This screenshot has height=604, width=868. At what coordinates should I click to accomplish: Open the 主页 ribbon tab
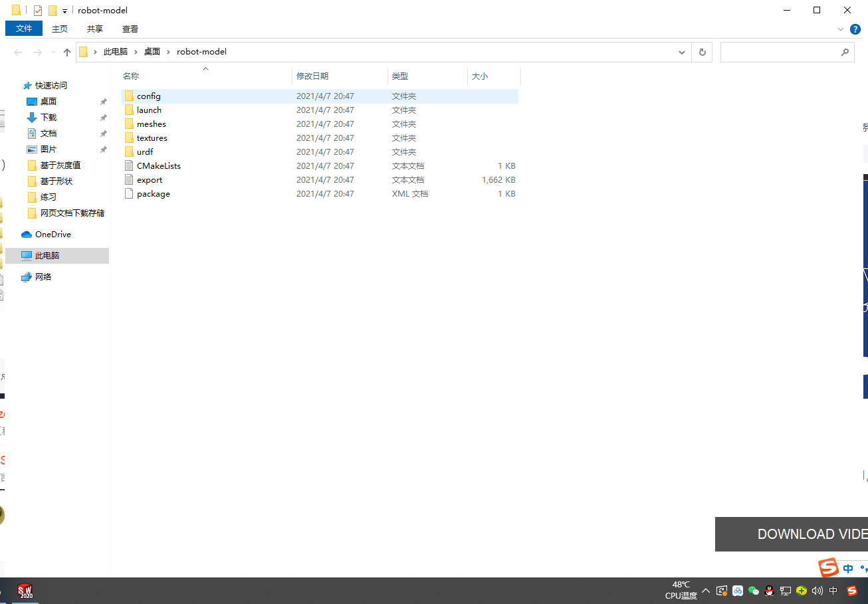click(60, 29)
